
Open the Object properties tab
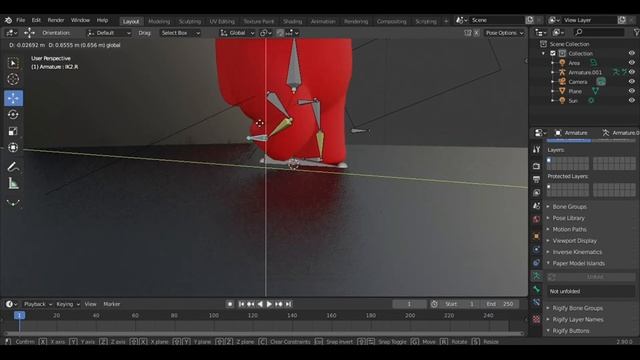point(536,236)
